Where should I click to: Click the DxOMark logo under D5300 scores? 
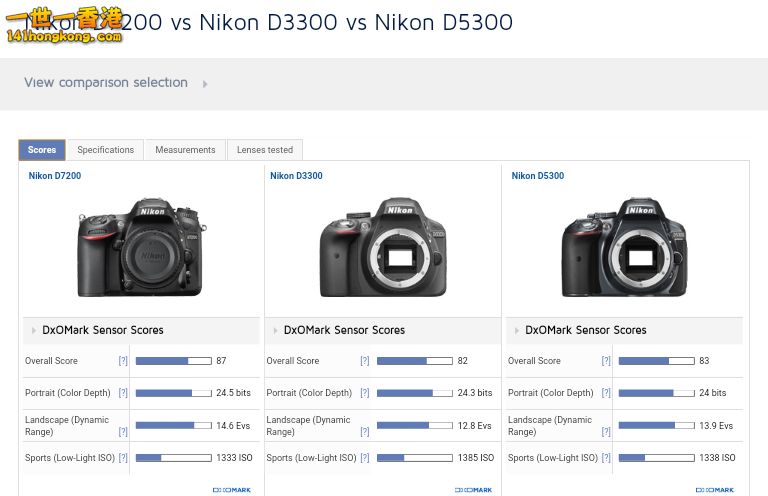pyautogui.click(x=715, y=490)
